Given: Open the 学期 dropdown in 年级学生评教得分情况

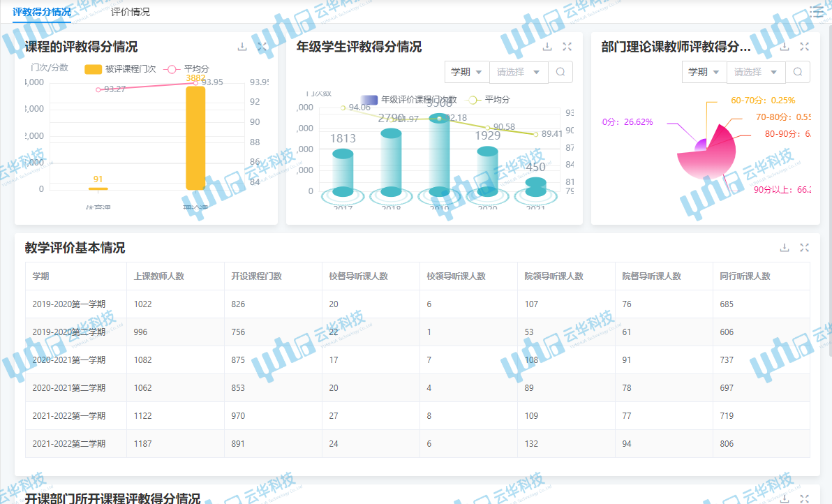Looking at the screenshot, I should [466, 72].
